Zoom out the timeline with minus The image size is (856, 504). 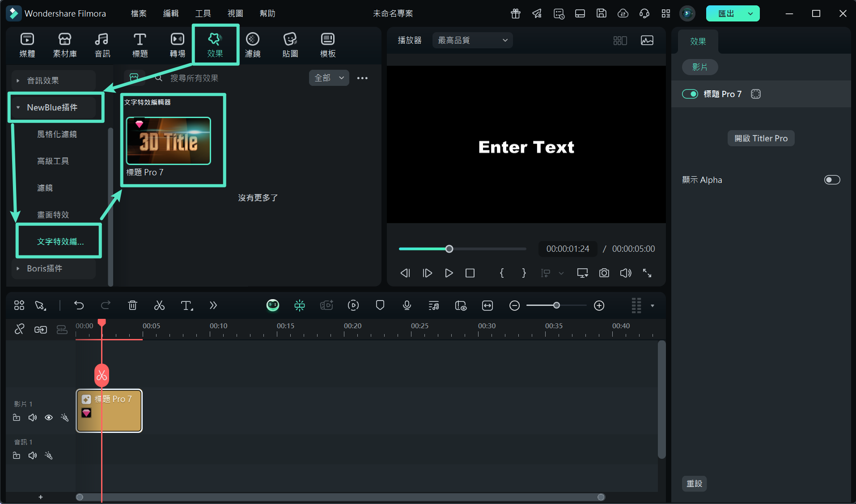(x=514, y=305)
